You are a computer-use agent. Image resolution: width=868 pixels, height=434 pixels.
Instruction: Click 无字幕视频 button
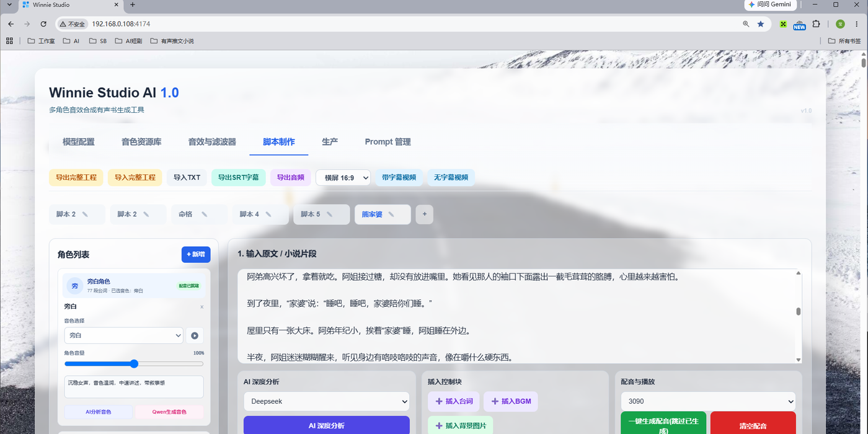(x=451, y=177)
